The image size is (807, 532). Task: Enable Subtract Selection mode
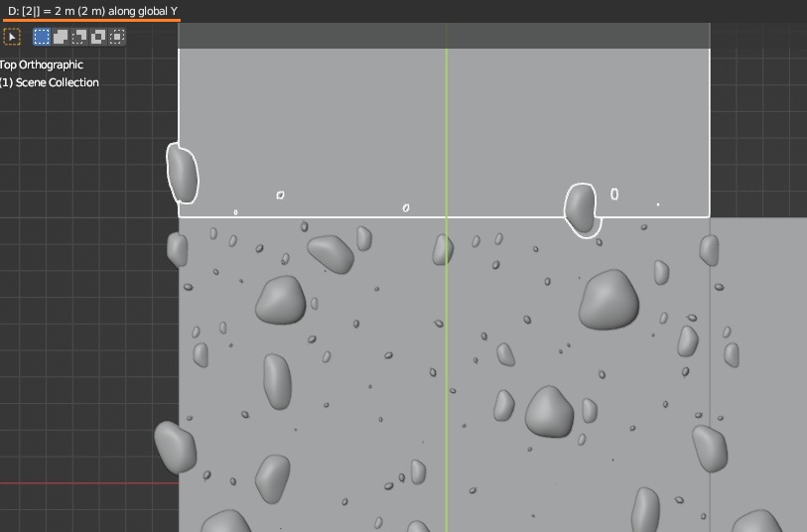click(79, 37)
